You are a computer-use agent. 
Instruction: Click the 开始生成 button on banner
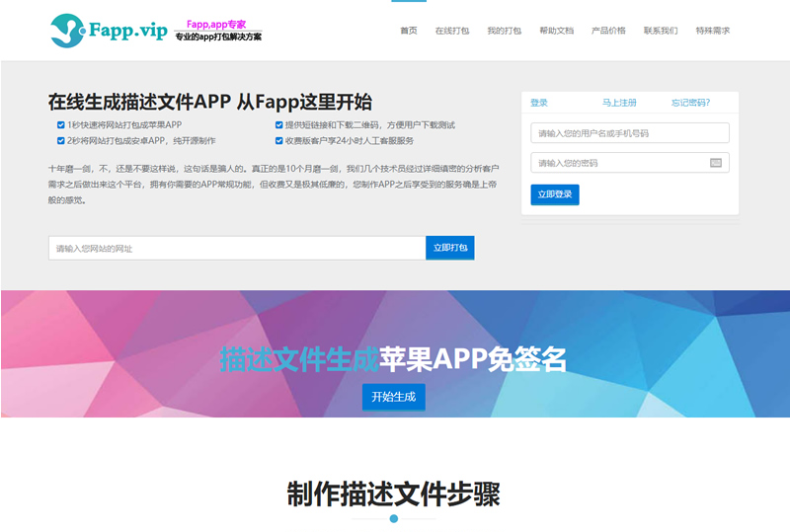click(393, 397)
